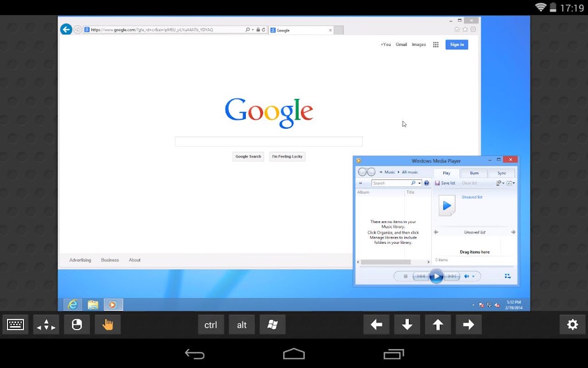Select the pan and move arrows tool
The width and height of the screenshot is (588, 368).
click(46, 324)
